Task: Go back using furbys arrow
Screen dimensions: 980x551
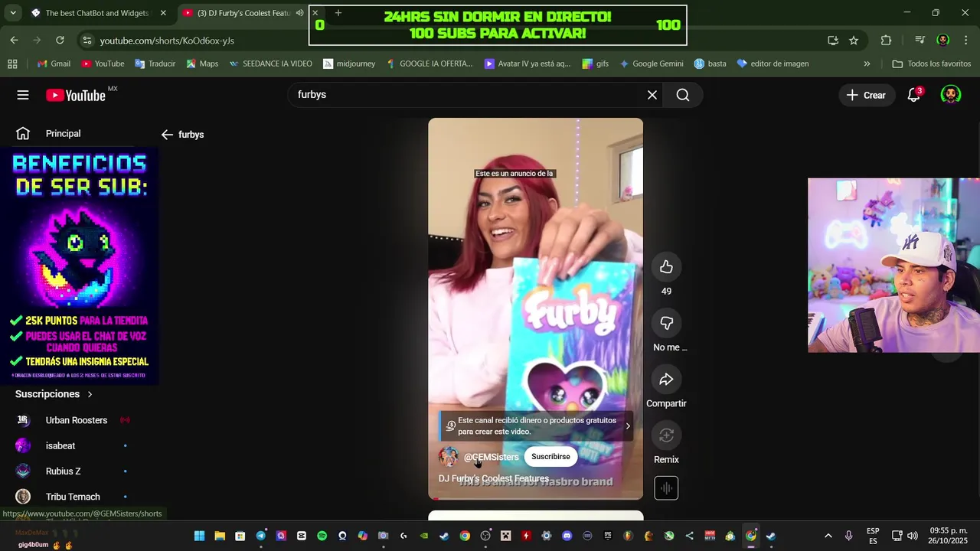Action: (x=167, y=135)
